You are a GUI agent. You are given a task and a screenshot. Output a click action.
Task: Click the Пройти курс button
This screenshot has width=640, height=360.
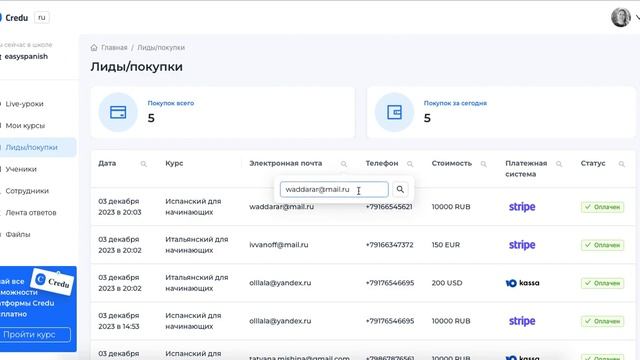[x=35, y=335]
